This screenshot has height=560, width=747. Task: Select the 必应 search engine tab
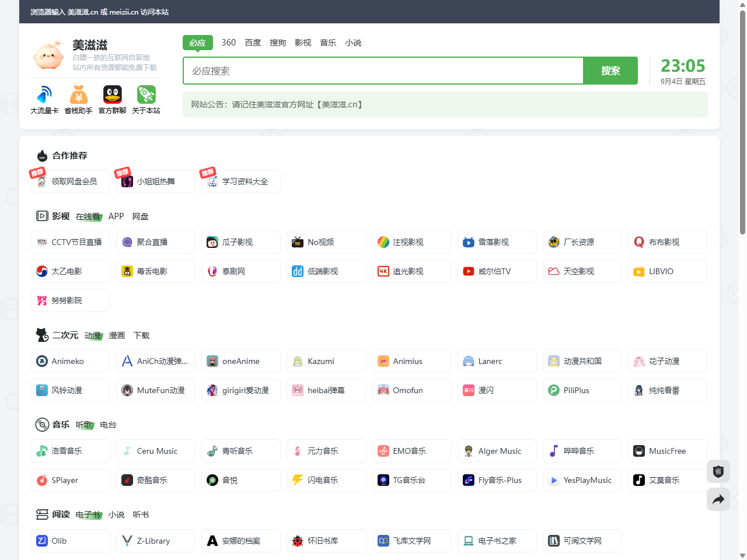[197, 43]
